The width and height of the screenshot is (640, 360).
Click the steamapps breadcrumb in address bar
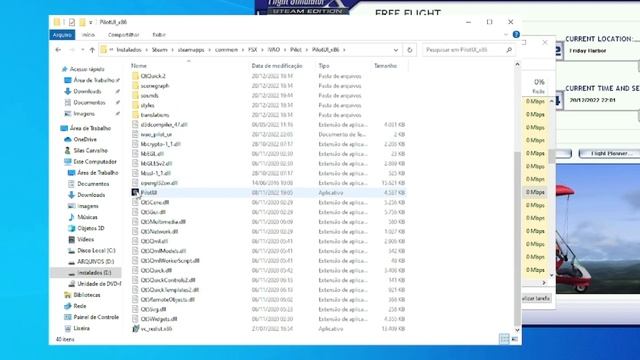coord(191,50)
